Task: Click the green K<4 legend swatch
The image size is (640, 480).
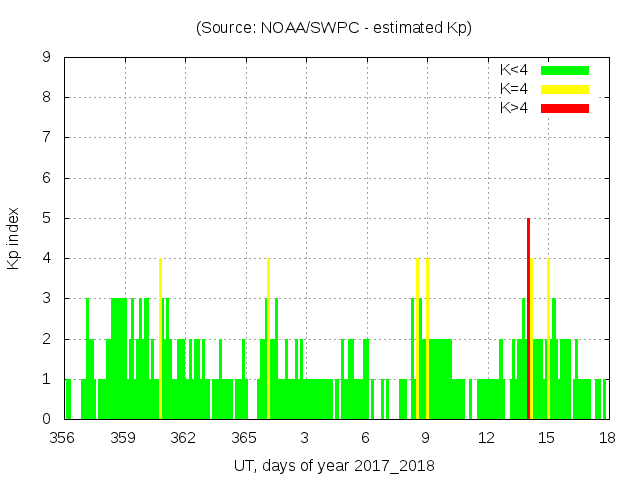Action: [x=565, y=70]
